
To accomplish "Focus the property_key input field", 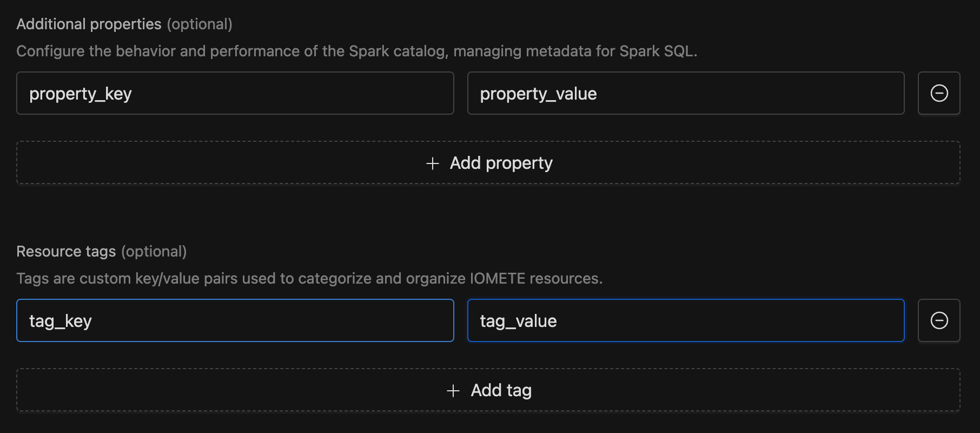I will pos(235,93).
